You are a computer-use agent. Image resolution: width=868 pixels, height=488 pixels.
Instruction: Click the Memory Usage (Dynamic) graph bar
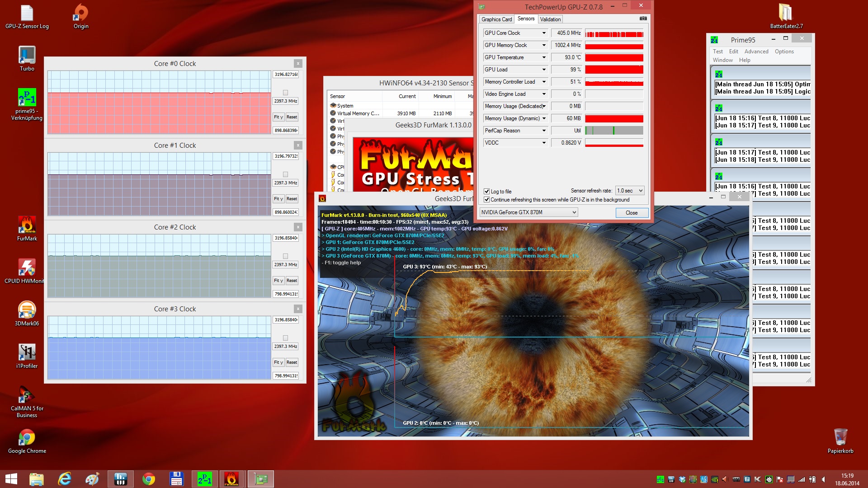click(x=614, y=118)
